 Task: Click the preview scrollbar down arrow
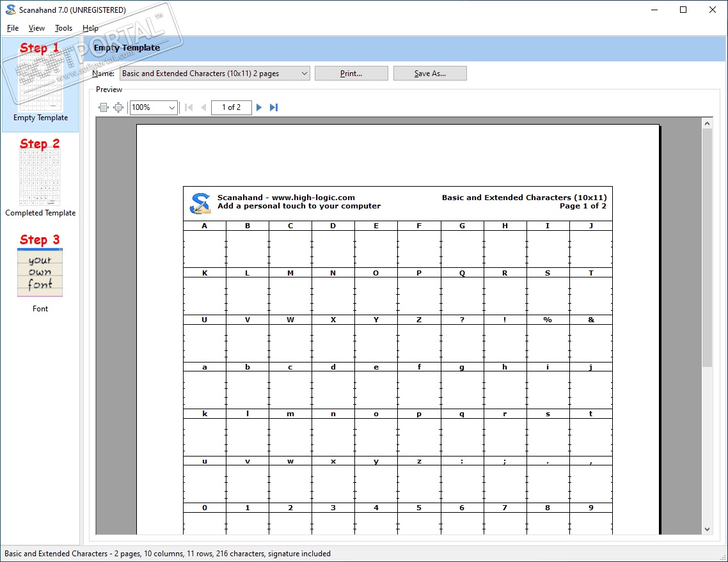707,529
